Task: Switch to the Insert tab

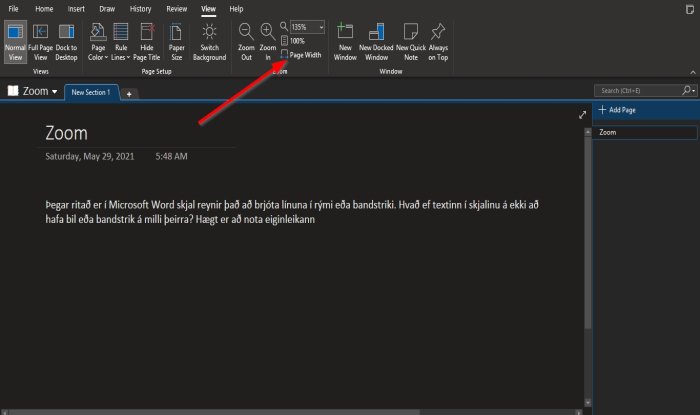Action: tap(76, 9)
